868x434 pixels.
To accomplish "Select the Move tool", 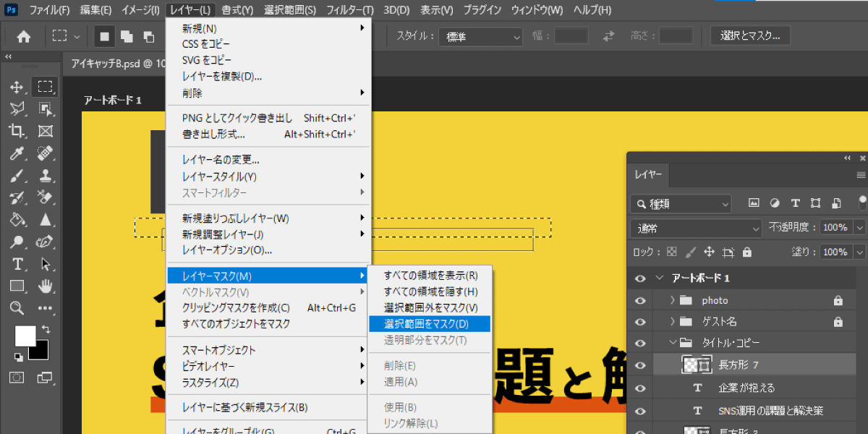I will (x=17, y=88).
